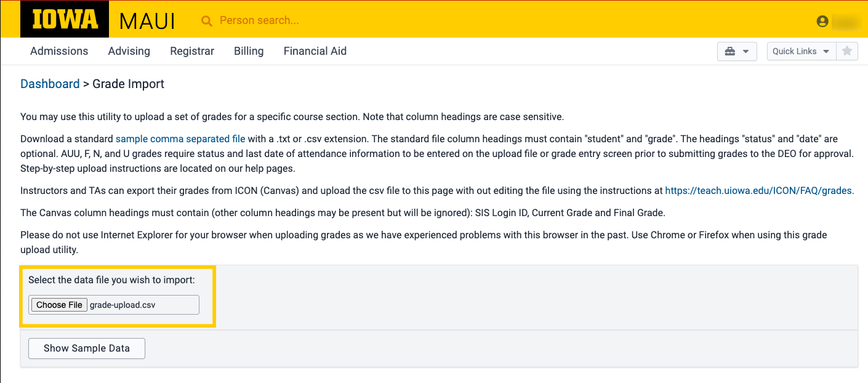Image resolution: width=868 pixels, height=383 pixels.
Task: Open the teach.uiowa.edu ICON grades link
Action: pyautogui.click(x=759, y=191)
